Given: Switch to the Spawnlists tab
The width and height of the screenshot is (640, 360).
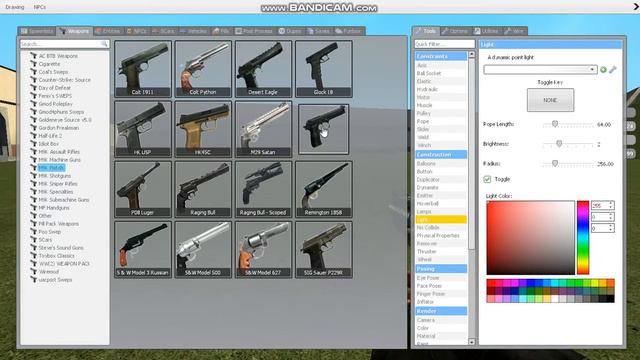Looking at the screenshot, I should [x=37, y=31].
